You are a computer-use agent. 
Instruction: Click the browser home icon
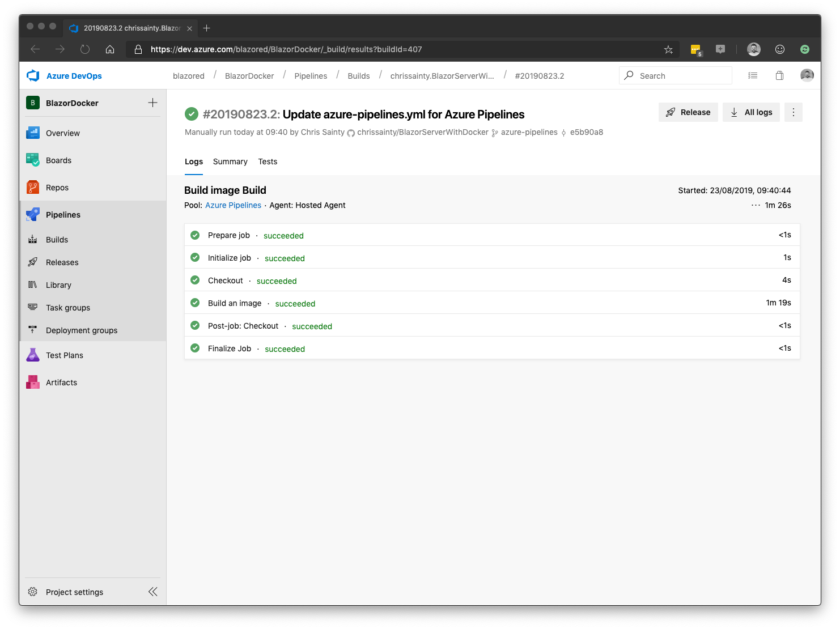(110, 49)
